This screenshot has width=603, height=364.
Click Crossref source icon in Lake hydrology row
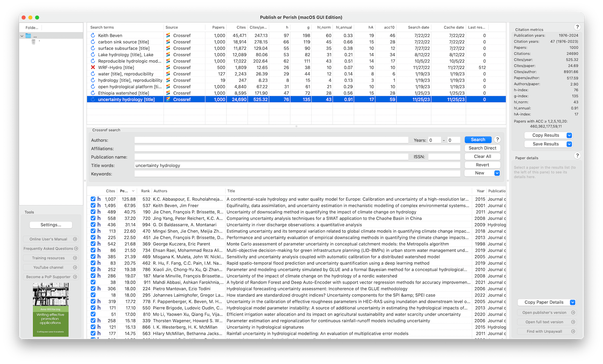click(168, 55)
